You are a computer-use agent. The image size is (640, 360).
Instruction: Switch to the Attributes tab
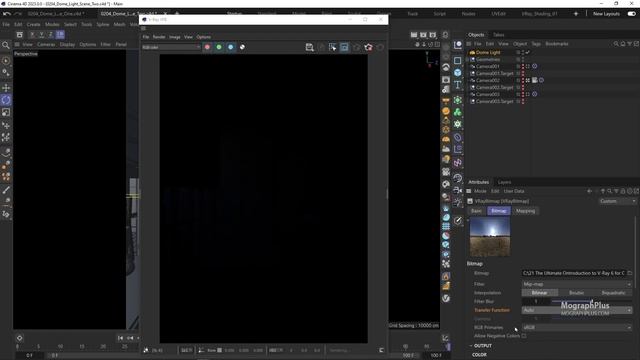point(478,182)
